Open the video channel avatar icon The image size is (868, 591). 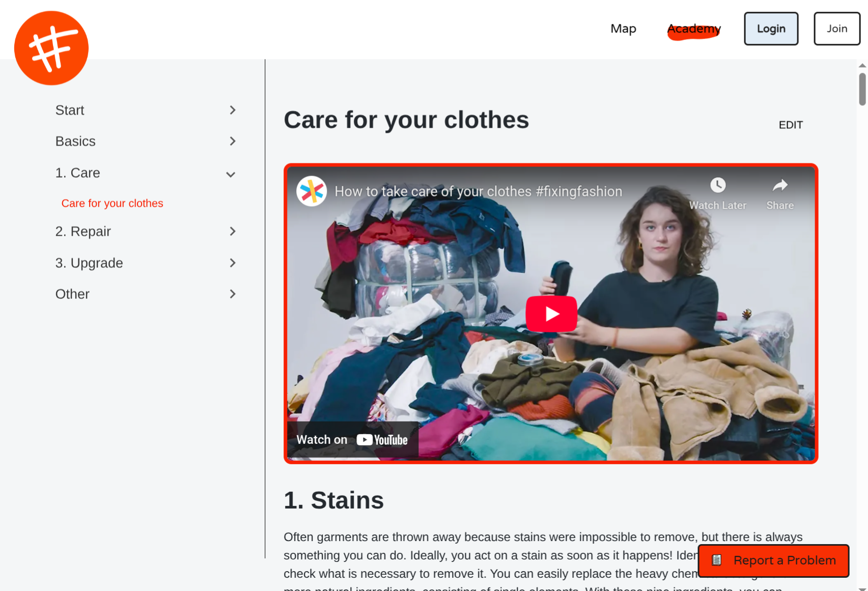[x=312, y=191]
